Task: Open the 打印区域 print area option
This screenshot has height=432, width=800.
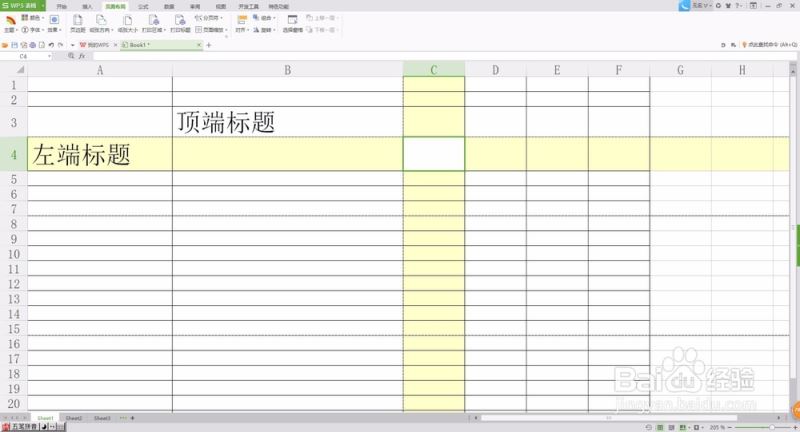Action: tap(154, 24)
